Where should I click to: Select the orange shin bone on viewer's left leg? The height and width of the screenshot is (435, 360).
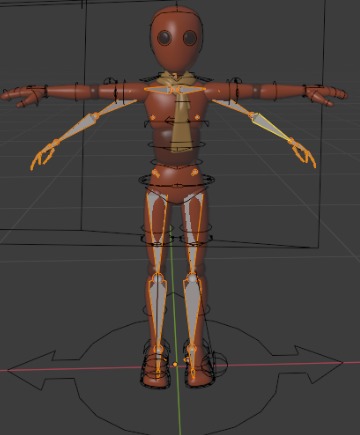point(158,313)
